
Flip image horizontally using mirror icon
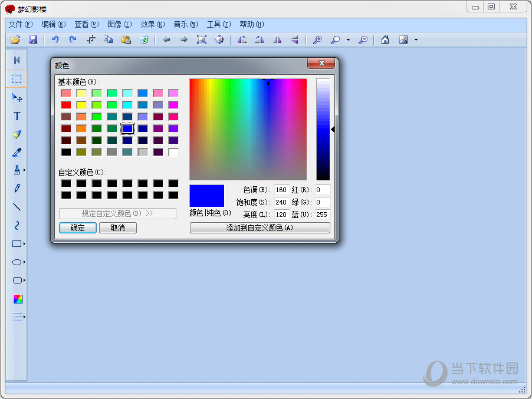pyautogui.click(x=278, y=39)
